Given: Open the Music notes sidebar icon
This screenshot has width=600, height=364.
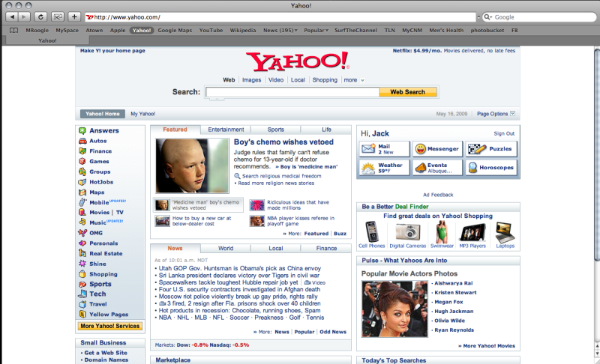Looking at the screenshot, I should click(x=82, y=222).
